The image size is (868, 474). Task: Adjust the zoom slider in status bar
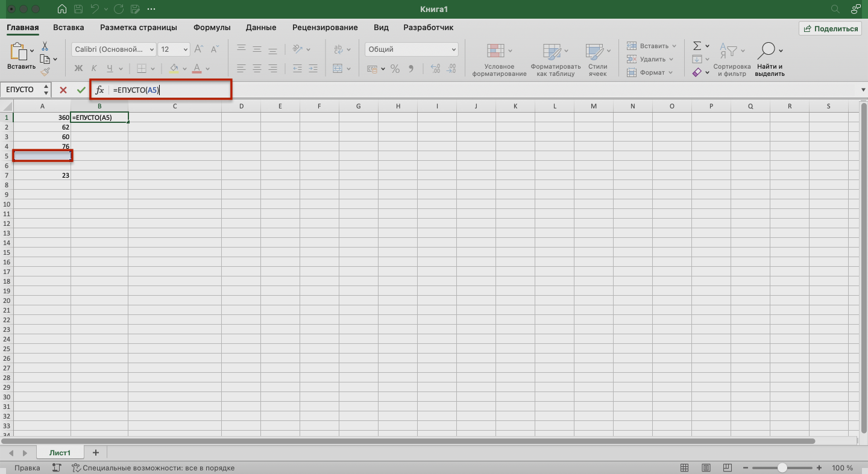click(x=782, y=468)
